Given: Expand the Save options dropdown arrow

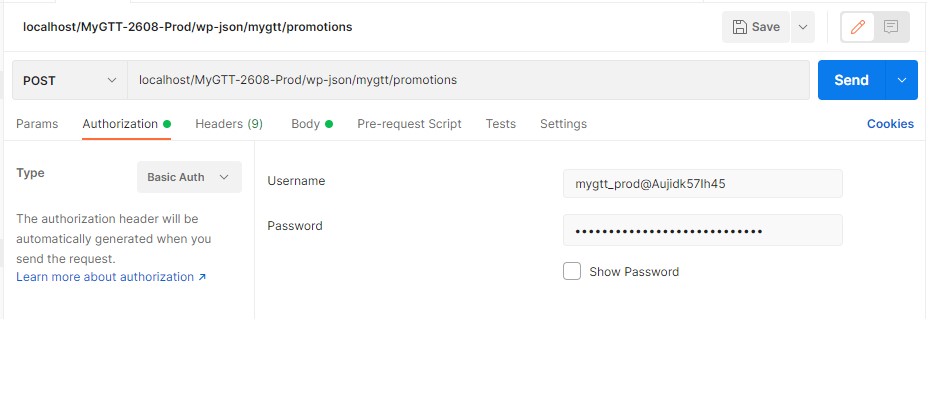Looking at the screenshot, I should [803, 27].
